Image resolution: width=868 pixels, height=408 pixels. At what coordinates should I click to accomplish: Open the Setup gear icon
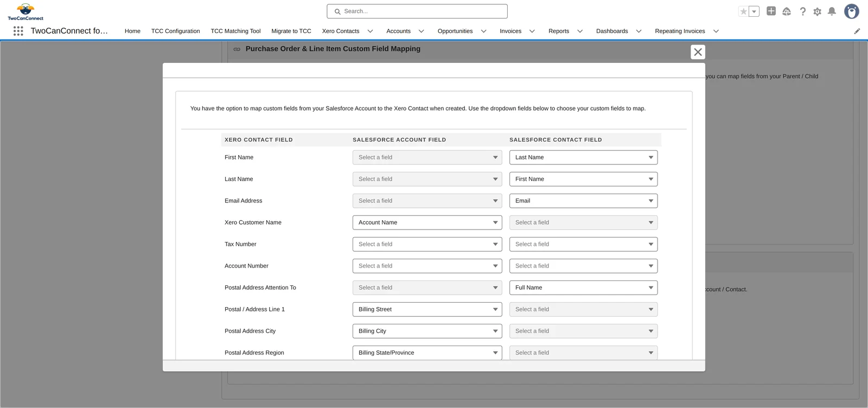pos(817,11)
